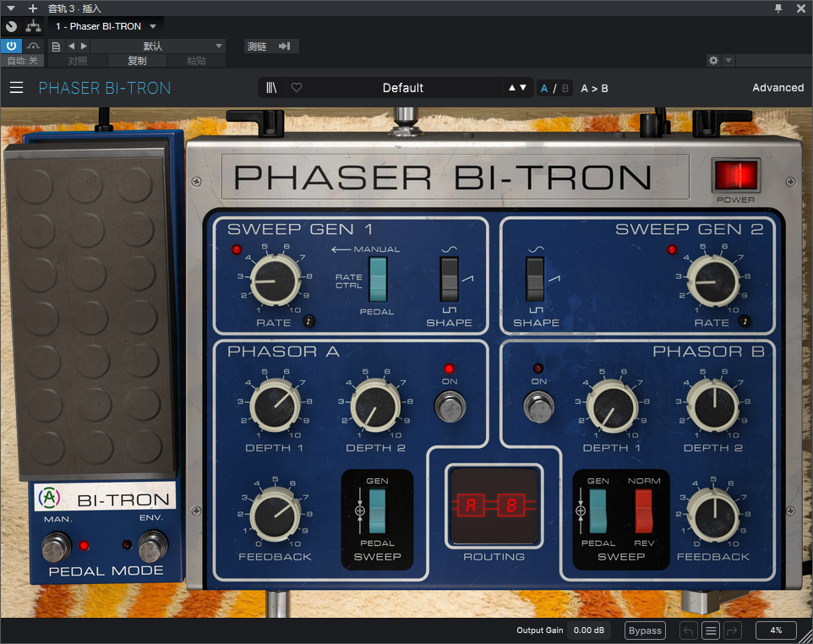
Task: Toggle the Phasor A ON footswitch
Action: tap(450, 406)
